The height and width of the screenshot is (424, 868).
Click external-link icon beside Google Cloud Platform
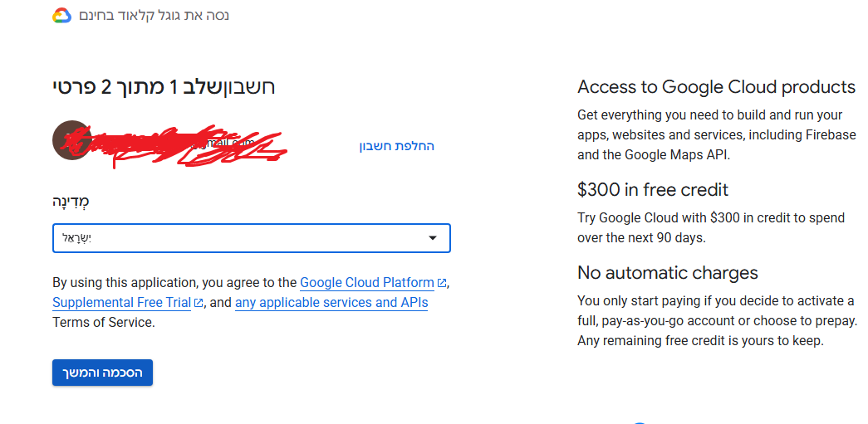pos(442,283)
